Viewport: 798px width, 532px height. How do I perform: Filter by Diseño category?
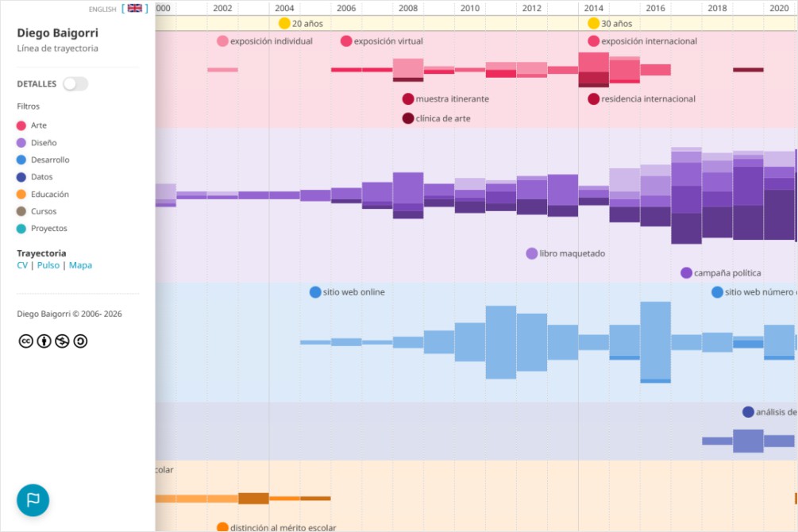coord(37,143)
